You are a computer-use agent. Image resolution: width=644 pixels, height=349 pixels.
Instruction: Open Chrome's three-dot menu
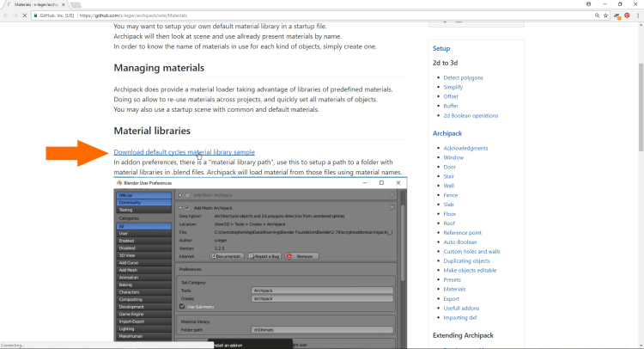(x=638, y=15)
